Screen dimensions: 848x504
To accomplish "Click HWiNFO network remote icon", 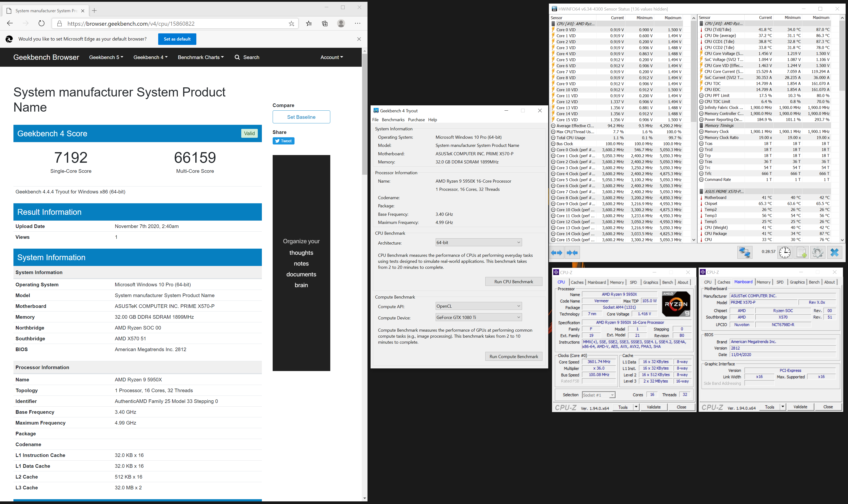I will (744, 252).
